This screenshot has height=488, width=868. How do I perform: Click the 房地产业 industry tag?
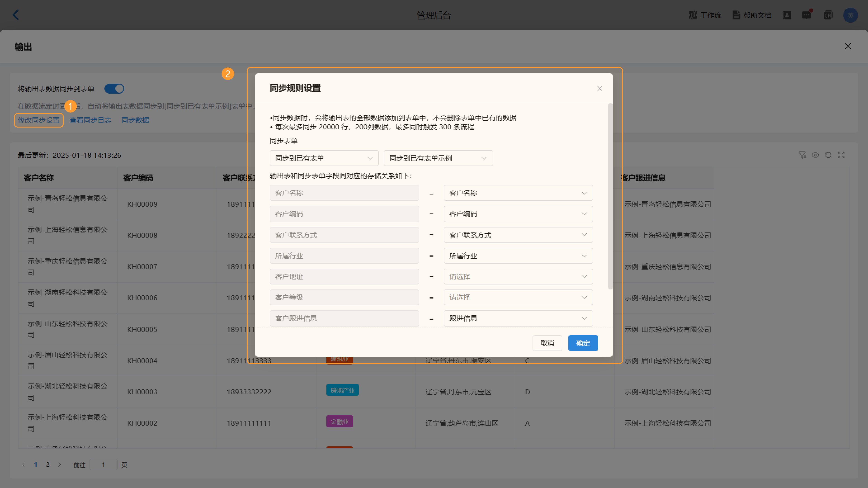click(x=342, y=390)
